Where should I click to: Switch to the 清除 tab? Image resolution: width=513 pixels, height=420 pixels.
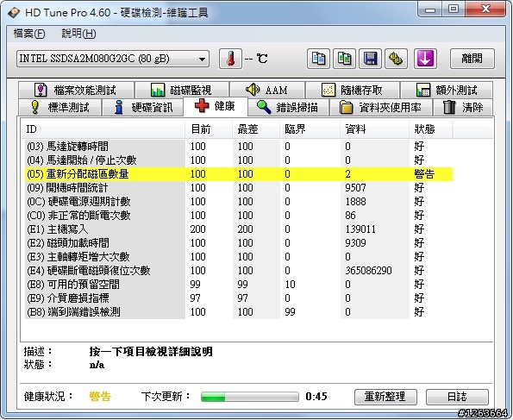463,107
